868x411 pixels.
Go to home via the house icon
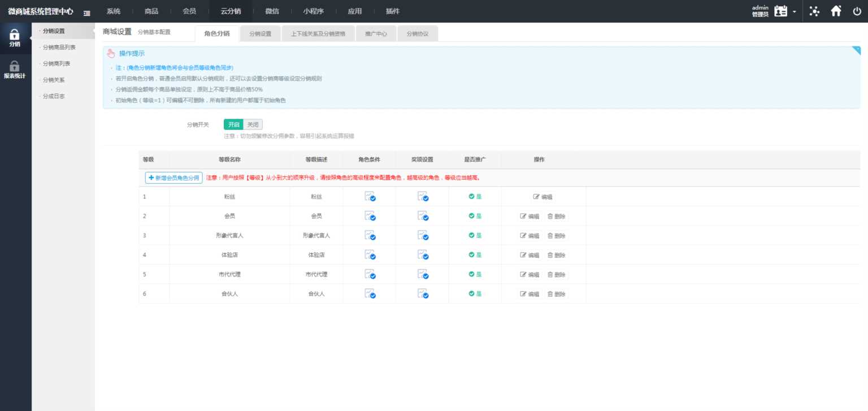[836, 11]
